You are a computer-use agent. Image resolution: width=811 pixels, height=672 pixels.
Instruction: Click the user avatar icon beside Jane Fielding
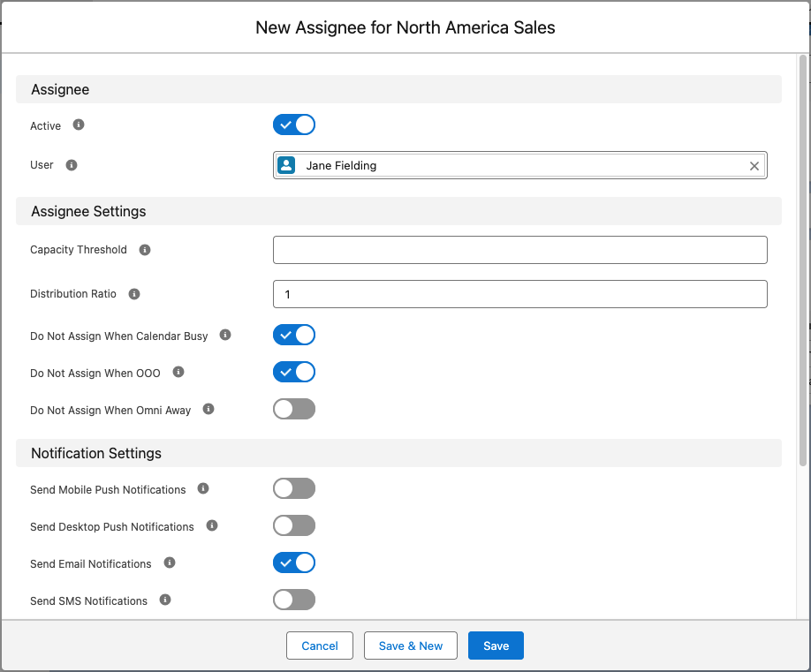tap(286, 165)
